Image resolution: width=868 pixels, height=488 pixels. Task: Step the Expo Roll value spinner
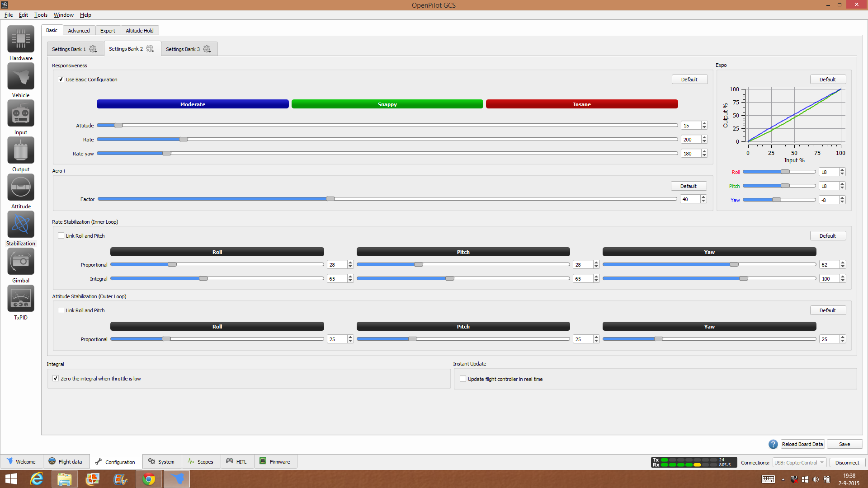tap(842, 172)
